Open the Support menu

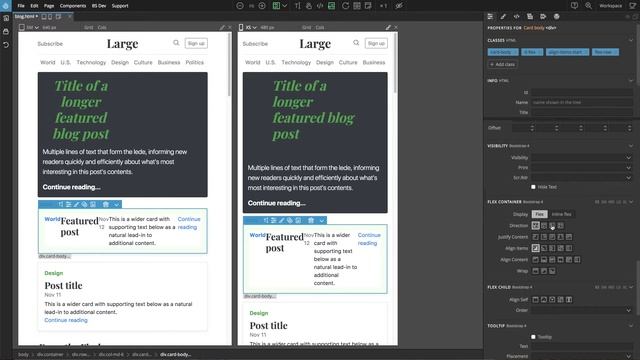(x=120, y=6)
